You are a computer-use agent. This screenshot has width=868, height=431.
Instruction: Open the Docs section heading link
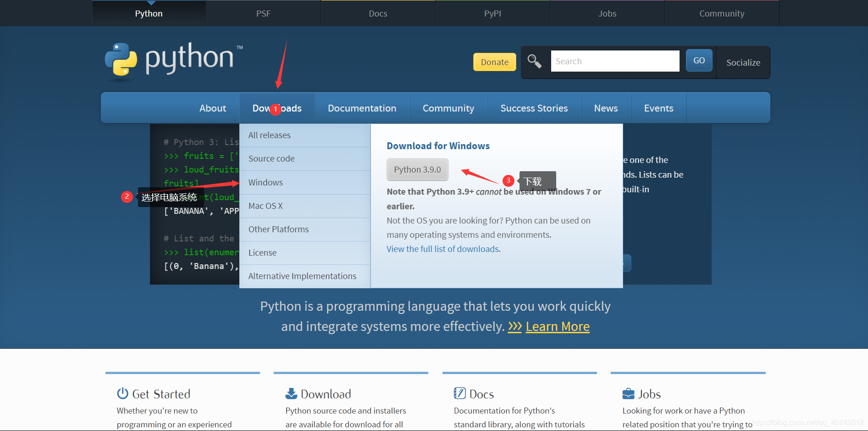tap(481, 394)
